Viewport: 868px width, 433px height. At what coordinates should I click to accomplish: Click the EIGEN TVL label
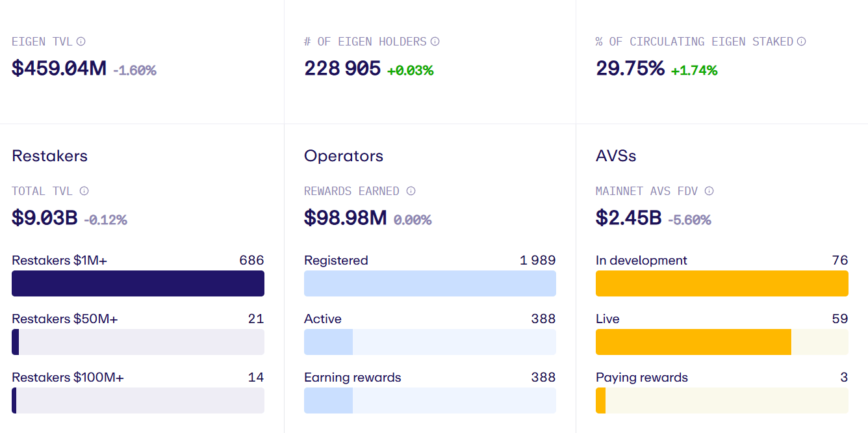tap(42, 42)
